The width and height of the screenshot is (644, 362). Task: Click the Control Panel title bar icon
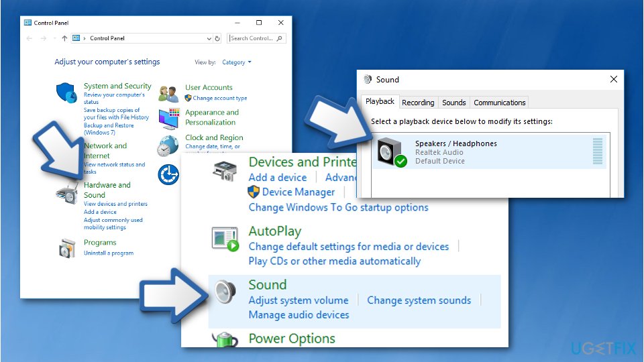point(28,23)
